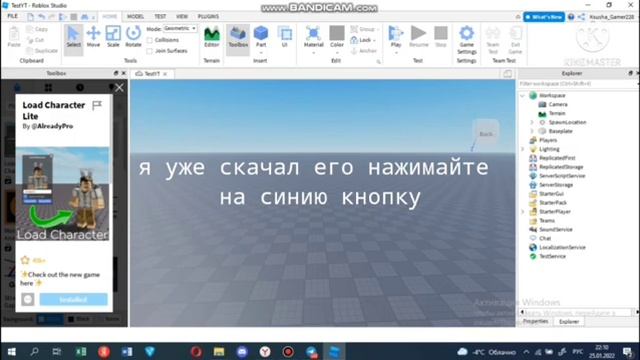Open the Part dropdown arrow
Viewport: 640px width, 360px height.
pos(261,53)
